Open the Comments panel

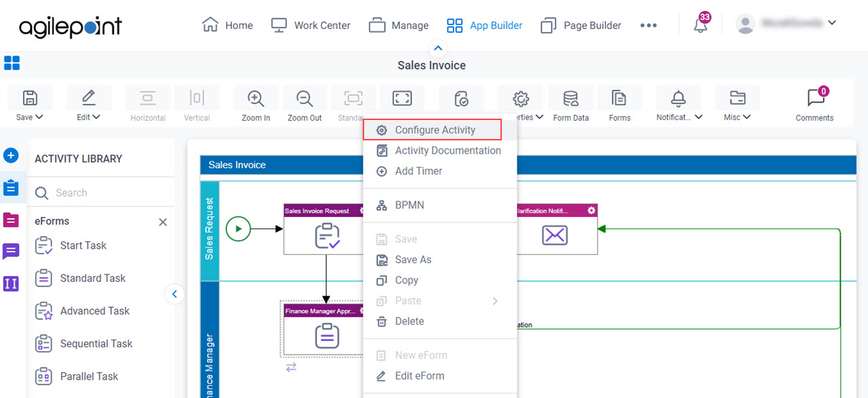coord(814,104)
